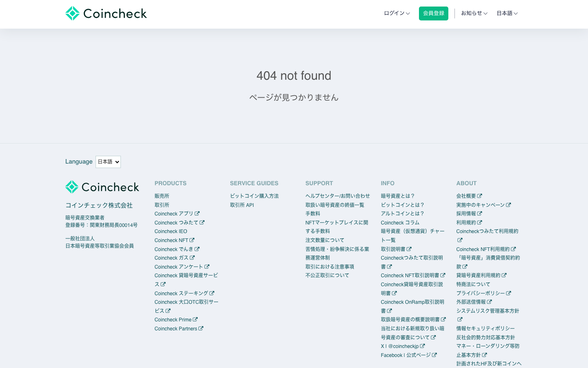Click the external icon beside Coincheck つみたて

(202, 222)
